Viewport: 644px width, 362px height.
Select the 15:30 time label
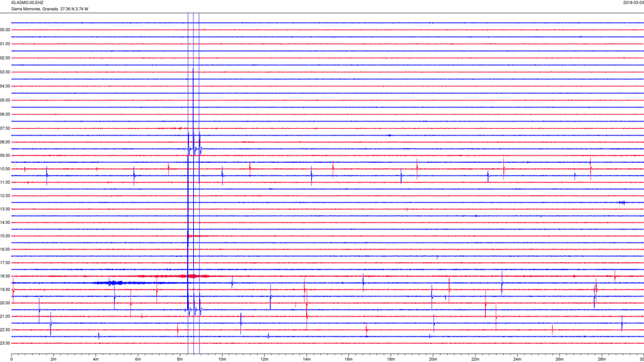pos(5,236)
